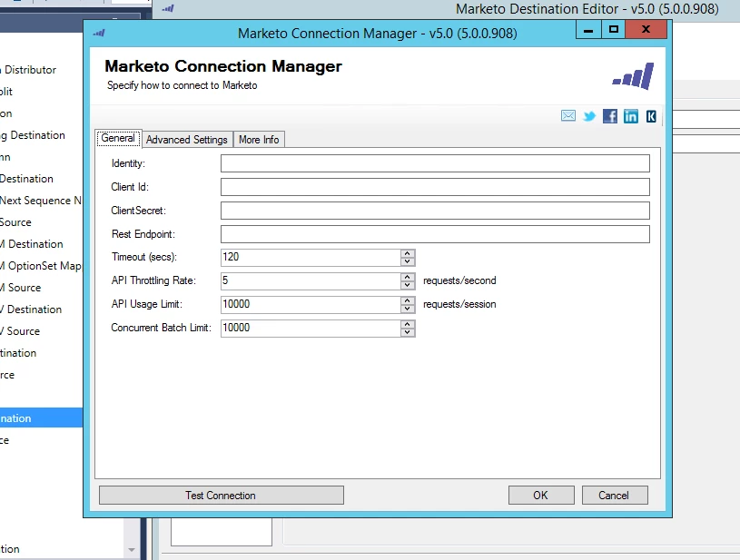
Task: Select OptionSet Map item in toolbox
Action: pyautogui.click(x=41, y=266)
